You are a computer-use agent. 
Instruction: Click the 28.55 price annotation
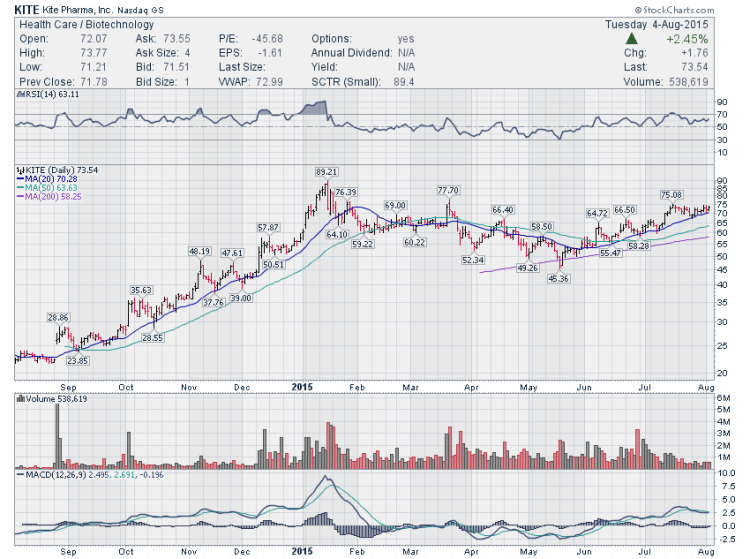(x=152, y=338)
